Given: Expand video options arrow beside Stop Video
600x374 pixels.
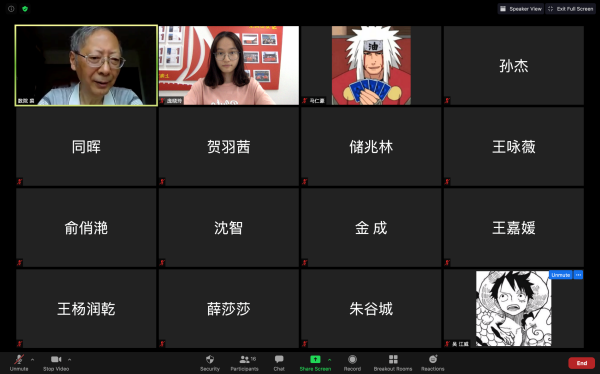Looking at the screenshot, I should pyautogui.click(x=69, y=359).
